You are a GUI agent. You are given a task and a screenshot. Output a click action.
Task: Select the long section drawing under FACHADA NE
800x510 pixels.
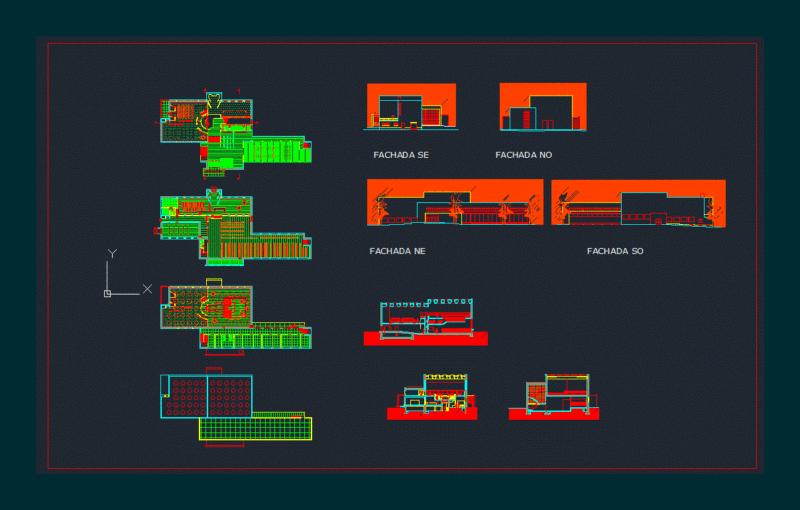click(x=426, y=322)
